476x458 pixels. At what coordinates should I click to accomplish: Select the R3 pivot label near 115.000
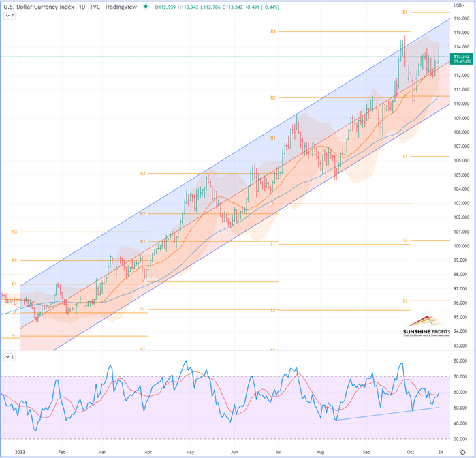tap(272, 31)
